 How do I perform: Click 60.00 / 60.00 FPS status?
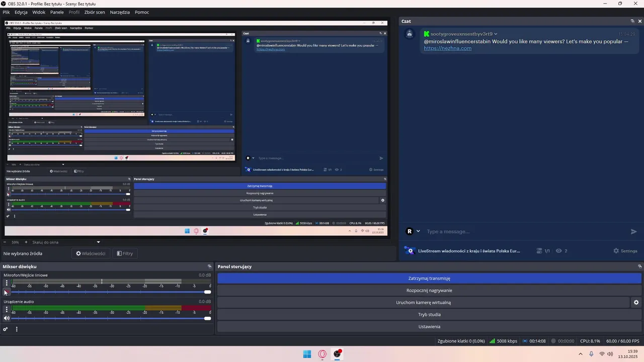pos(623,341)
